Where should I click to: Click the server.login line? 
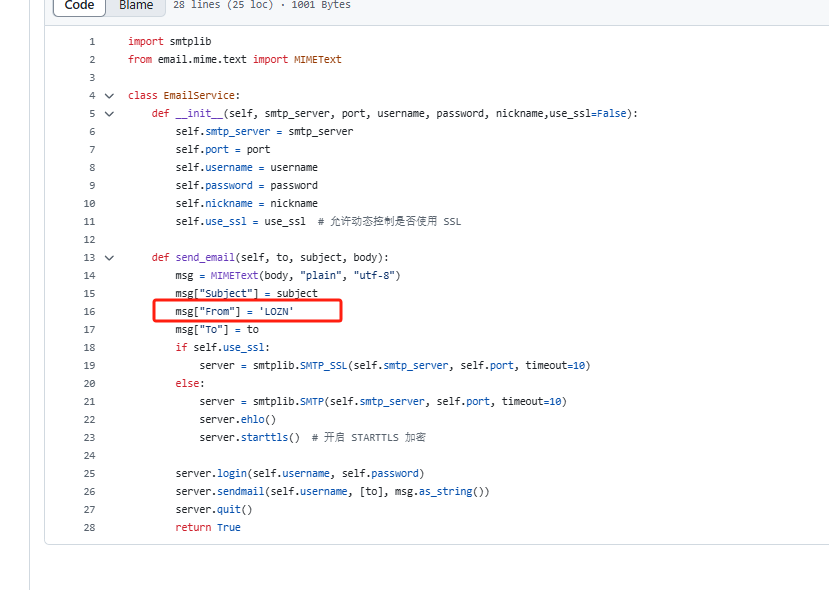(300, 473)
